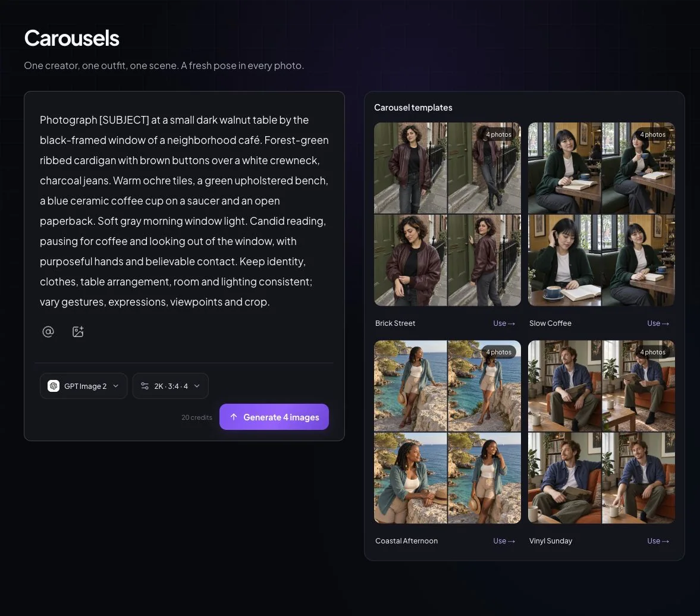700x616 pixels.
Task: Open the GPT Image 2 model dropdown
Action: [83, 386]
